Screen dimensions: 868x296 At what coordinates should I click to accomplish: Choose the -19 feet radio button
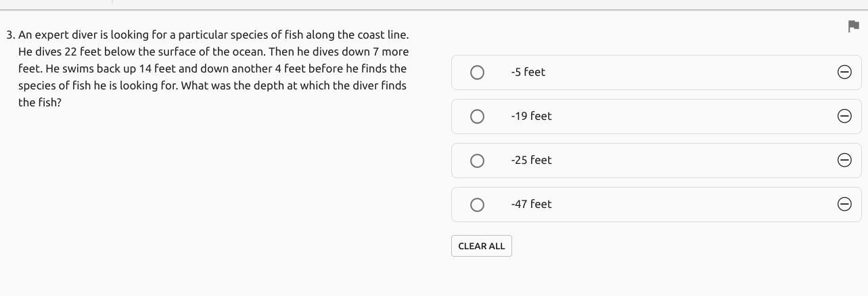click(x=477, y=117)
